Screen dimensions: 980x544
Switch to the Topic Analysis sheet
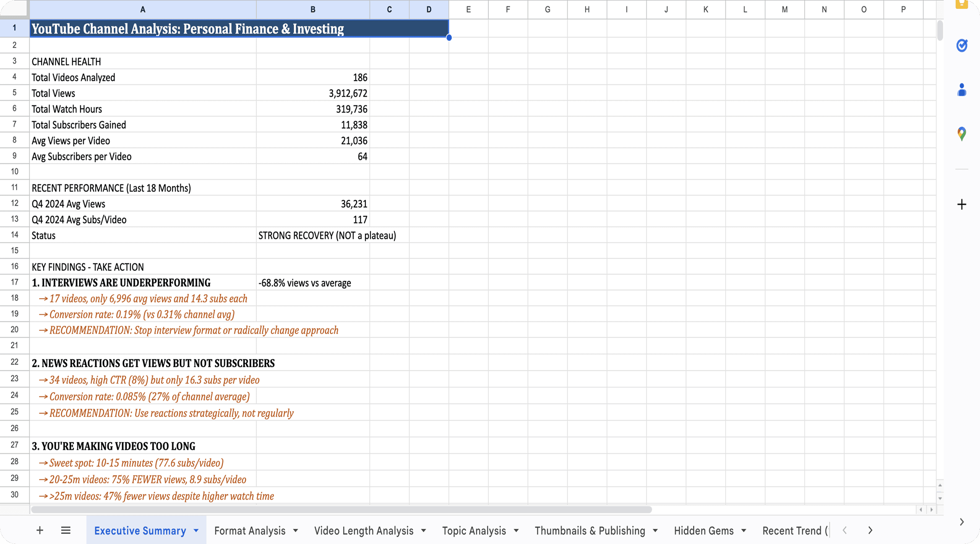click(474, 530)
